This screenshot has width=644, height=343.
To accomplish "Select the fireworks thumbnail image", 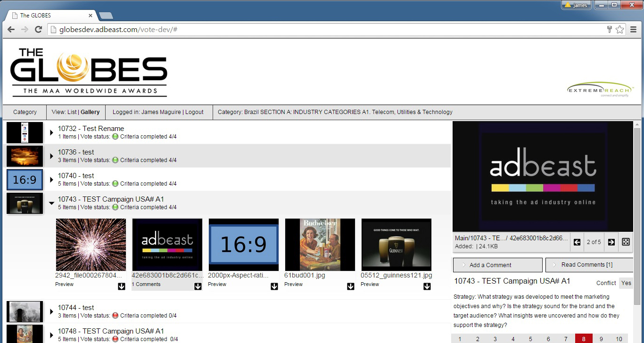I will [91, 245].
